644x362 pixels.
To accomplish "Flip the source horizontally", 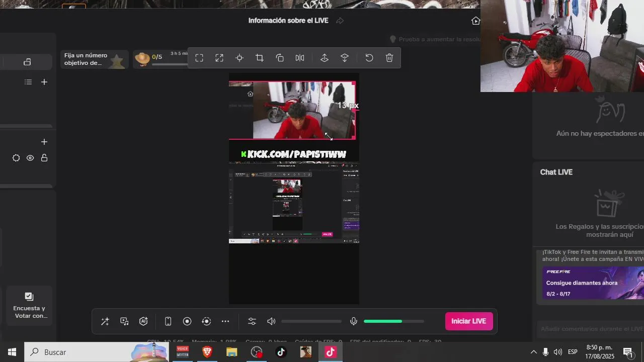I will [x=300, y=58].
